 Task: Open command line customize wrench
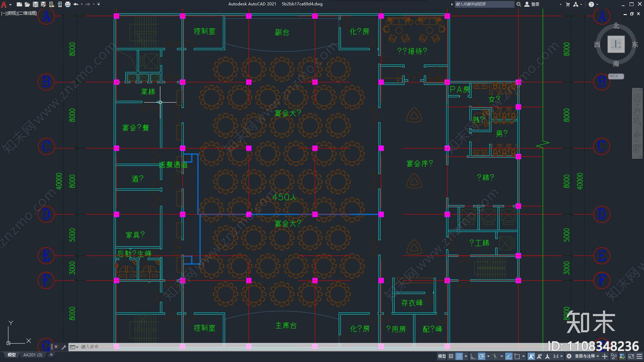[64, 347]
